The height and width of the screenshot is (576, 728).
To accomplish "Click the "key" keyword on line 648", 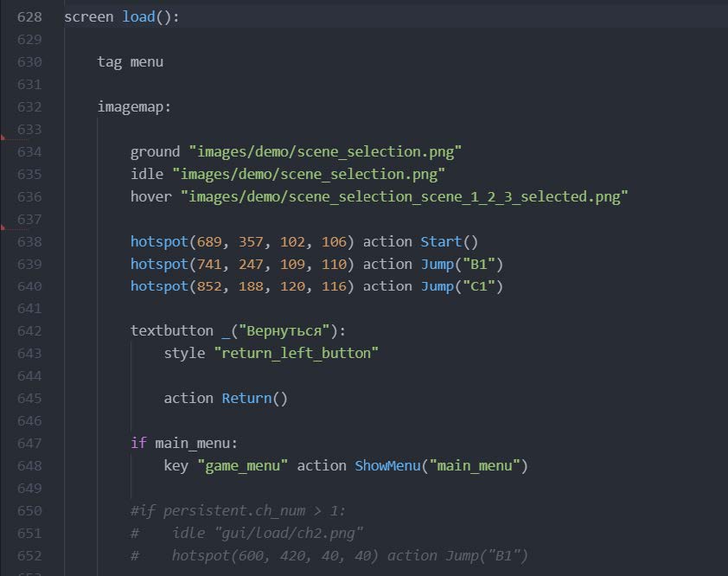I will (176, 466).
